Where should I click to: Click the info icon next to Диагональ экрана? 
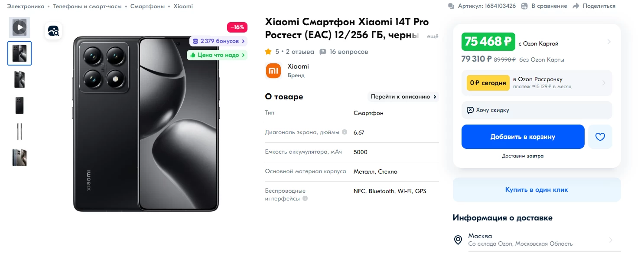point(345,132)
